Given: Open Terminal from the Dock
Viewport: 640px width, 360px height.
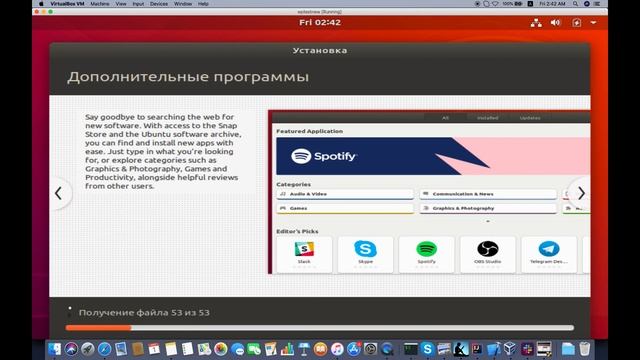Looking at the screenshot, I should click(410, 349).
